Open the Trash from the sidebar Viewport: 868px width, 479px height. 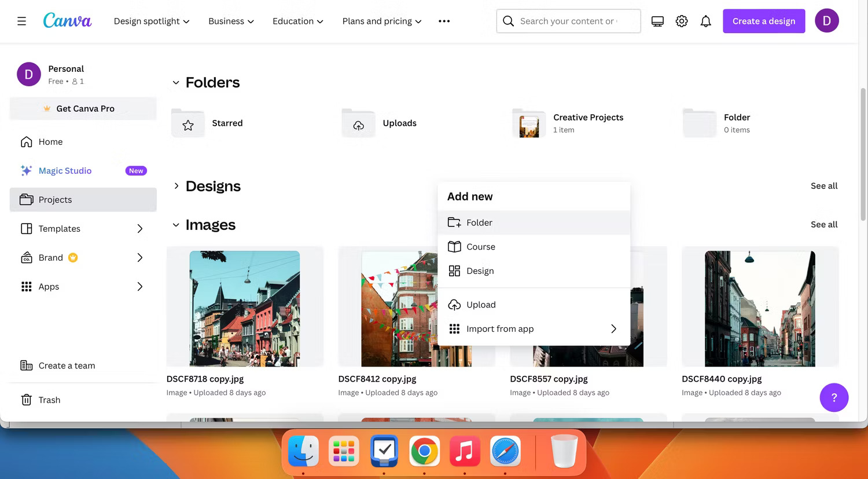[x=49, y=400]
